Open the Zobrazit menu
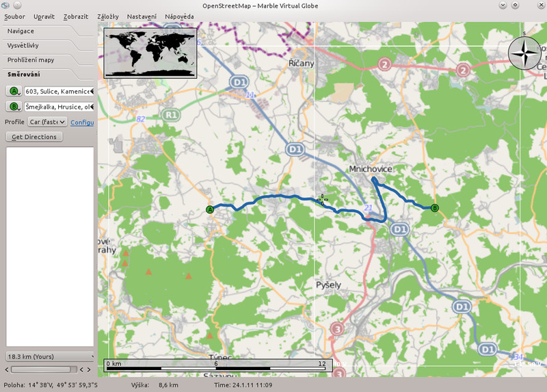 [76, 16]
